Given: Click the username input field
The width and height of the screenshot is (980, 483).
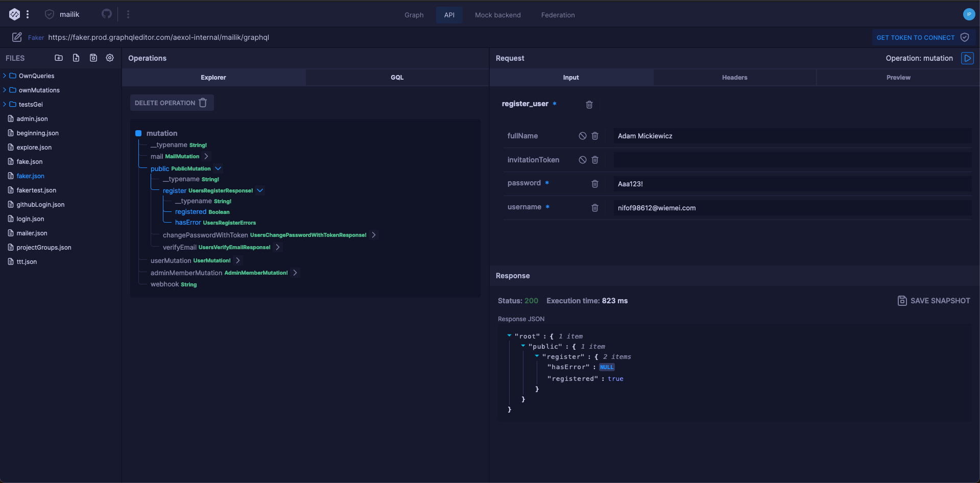Looking at the screenshot, I should [792, 208].
